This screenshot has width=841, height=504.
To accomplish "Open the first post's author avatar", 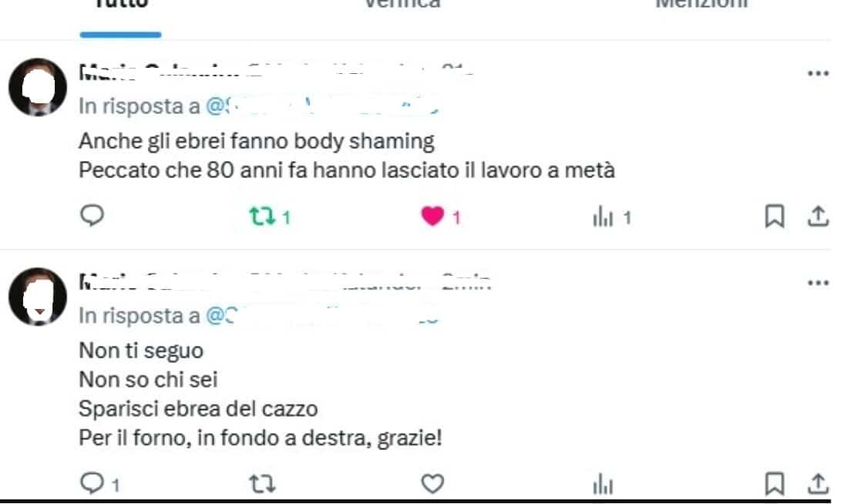I will [x=38, y=87].
